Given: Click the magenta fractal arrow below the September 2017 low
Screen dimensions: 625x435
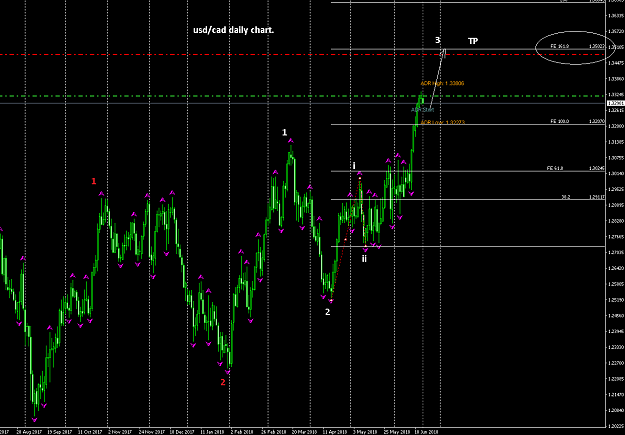Looking at the screenshot, I should point(34,419).
